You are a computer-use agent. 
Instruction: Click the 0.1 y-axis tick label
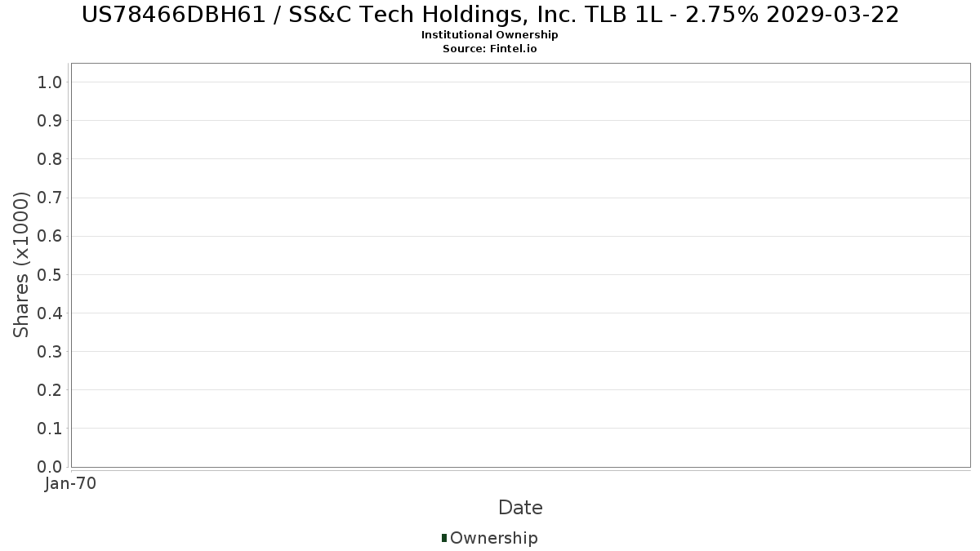click(50, 429)
